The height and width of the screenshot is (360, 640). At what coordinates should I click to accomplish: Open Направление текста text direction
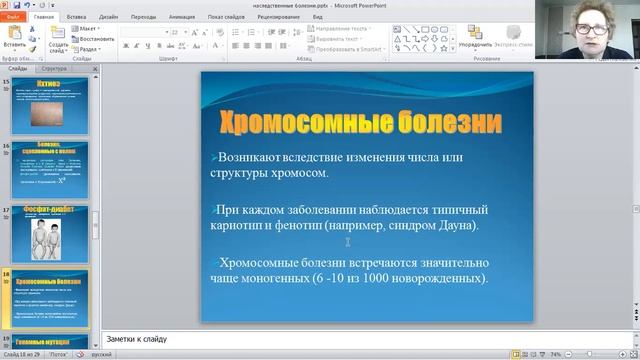[339, 29]
